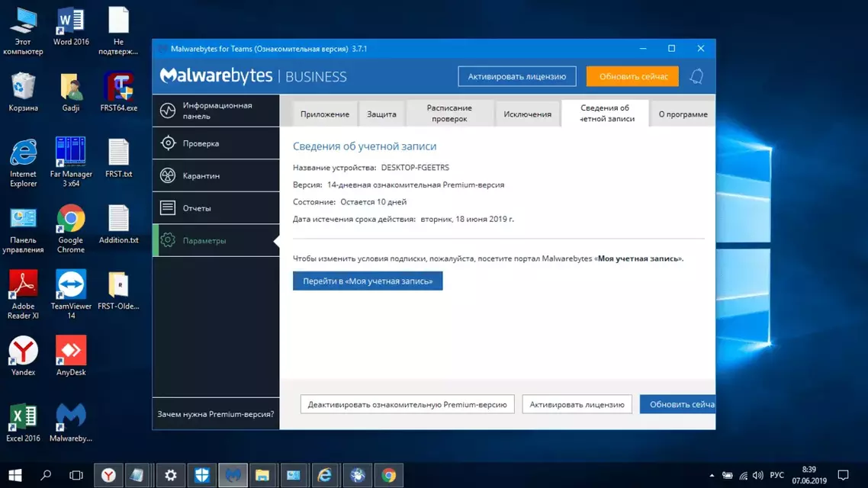
Task: Click Активировать лицензию in the blue header
Action: (x=517, y=76)
